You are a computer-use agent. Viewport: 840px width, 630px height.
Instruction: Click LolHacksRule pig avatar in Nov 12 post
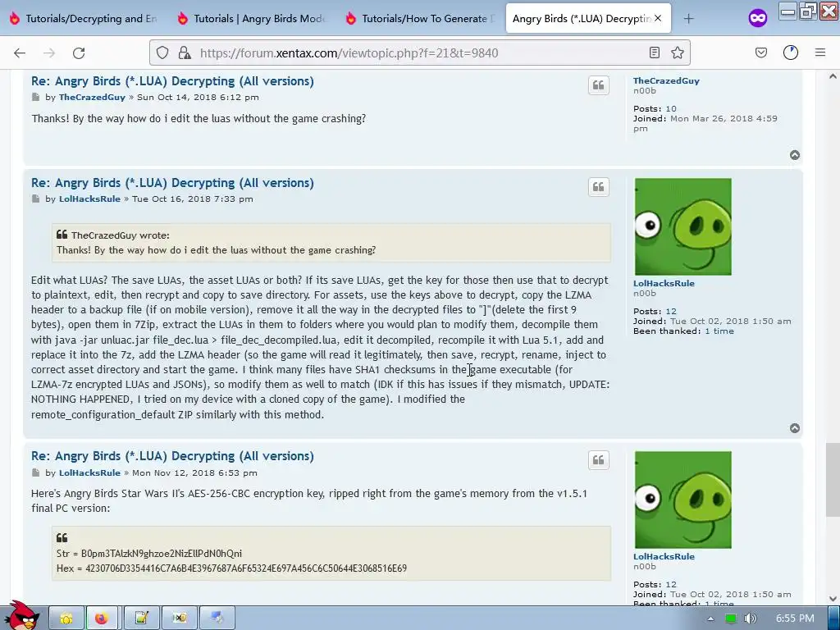point(682,500)
